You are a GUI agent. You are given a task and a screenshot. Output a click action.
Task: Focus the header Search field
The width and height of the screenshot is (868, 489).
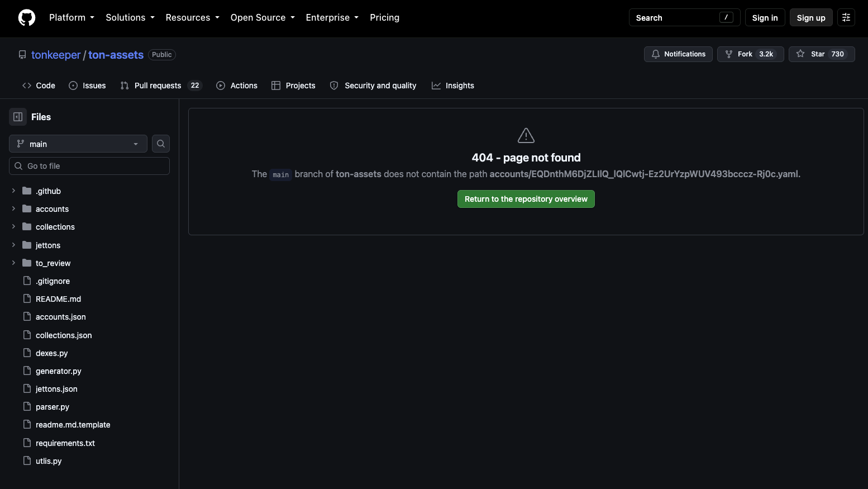tap(684, 17)
